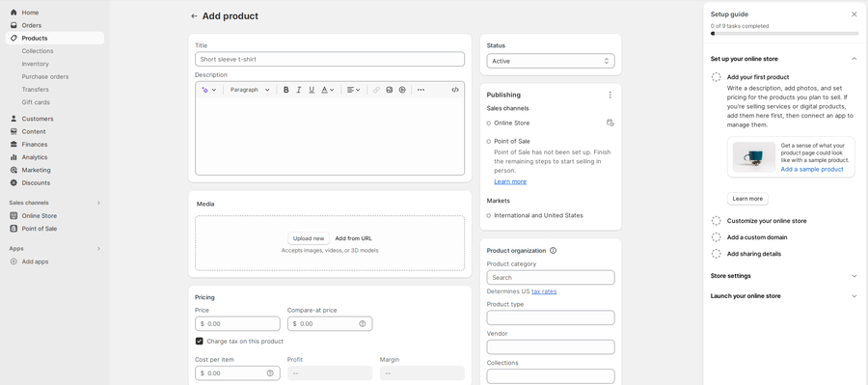Mark Add your first product task complete
Image resolution: width=868 pixels, height=385 pixels.
coord(717,77)
